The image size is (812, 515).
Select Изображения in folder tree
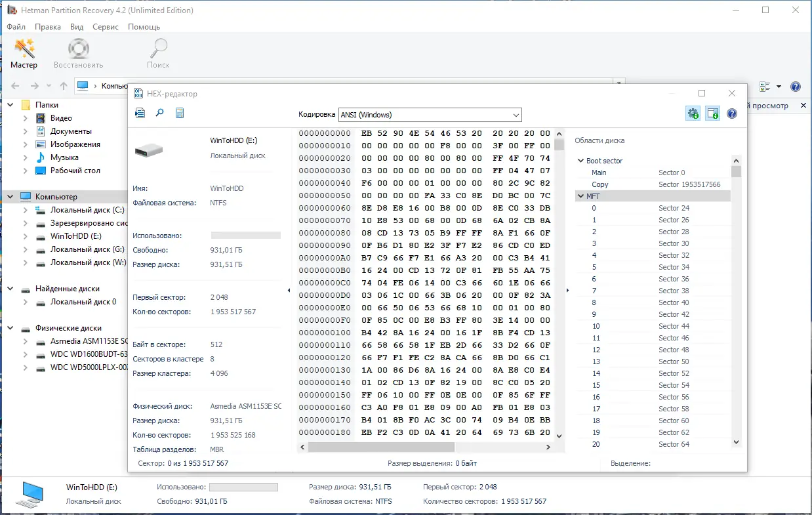75,144
